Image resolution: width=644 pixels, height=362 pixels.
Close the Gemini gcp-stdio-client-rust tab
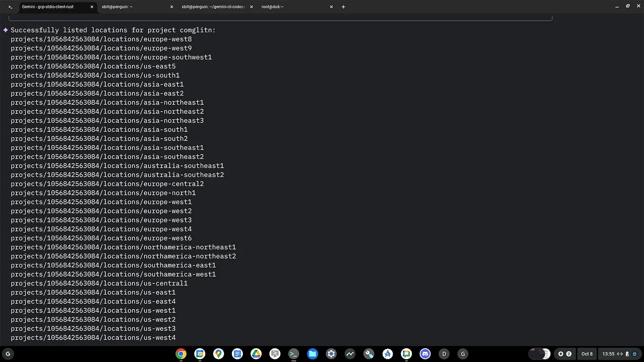[x=92, y=7]
